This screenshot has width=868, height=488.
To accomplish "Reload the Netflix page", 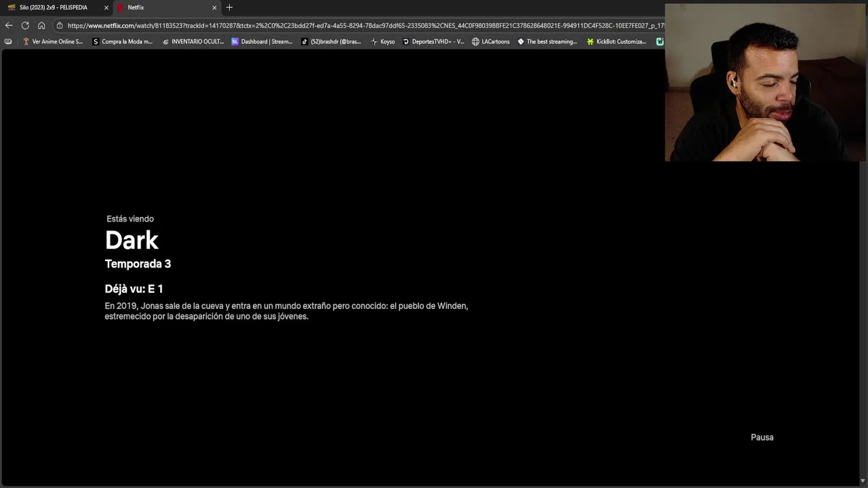I will click(x=25, y=26).
